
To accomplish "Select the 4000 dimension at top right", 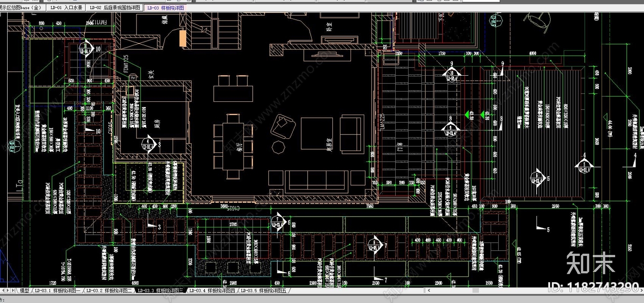I will [x=532, y=53].
